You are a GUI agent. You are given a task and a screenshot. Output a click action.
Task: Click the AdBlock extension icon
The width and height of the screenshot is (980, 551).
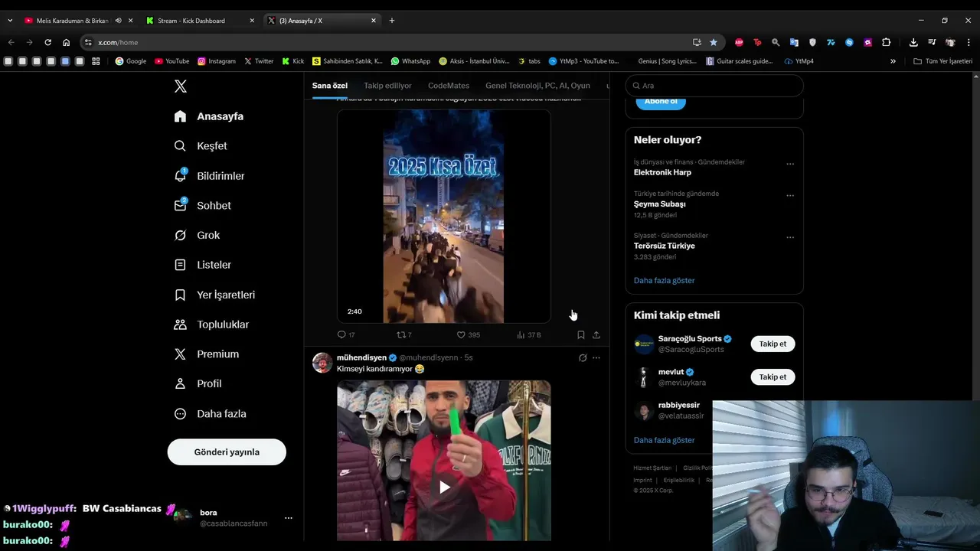pos(739,42)
